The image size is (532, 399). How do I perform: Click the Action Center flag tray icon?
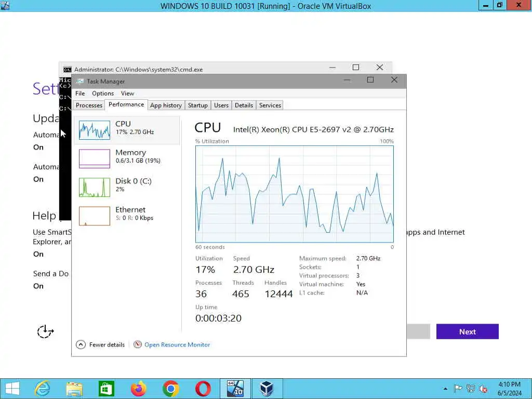click(458, 389)
